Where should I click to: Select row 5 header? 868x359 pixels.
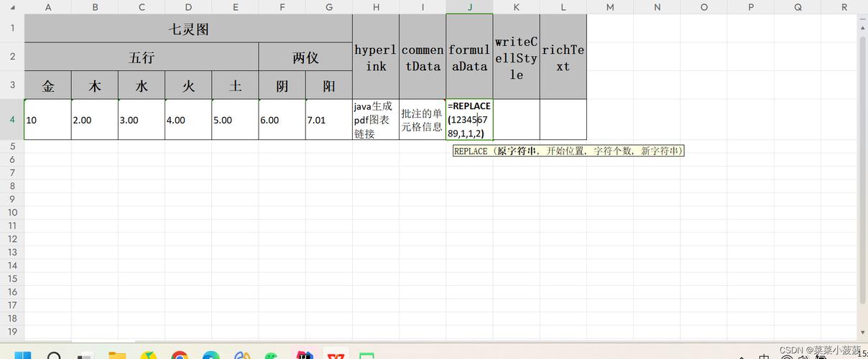[x=12, y=146]
